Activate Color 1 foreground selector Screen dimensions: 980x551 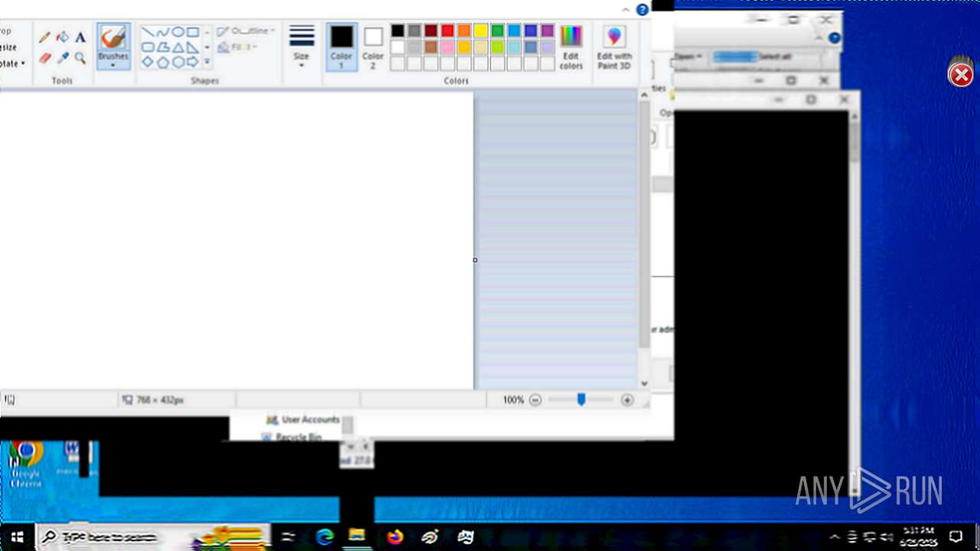click(x=341, y=47)
